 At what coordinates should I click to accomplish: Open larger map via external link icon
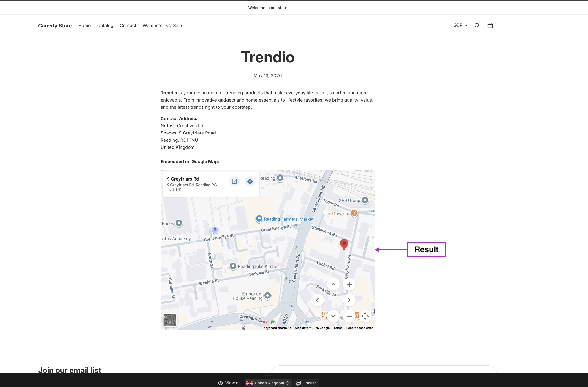point(234,181)
